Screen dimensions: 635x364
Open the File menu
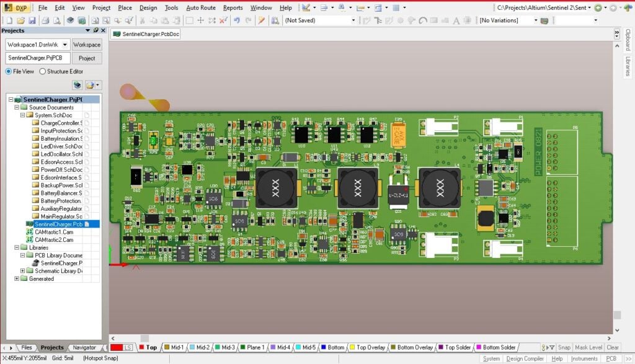[x=43, y=7]
